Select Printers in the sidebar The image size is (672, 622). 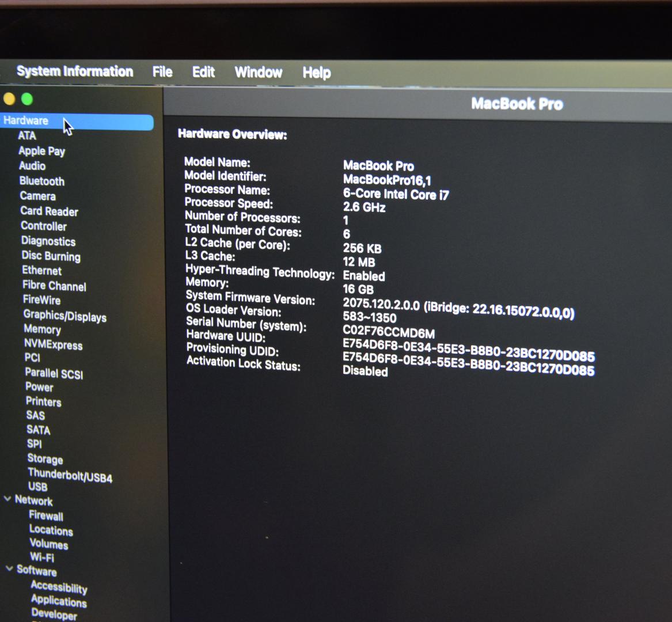coord(44,401)
